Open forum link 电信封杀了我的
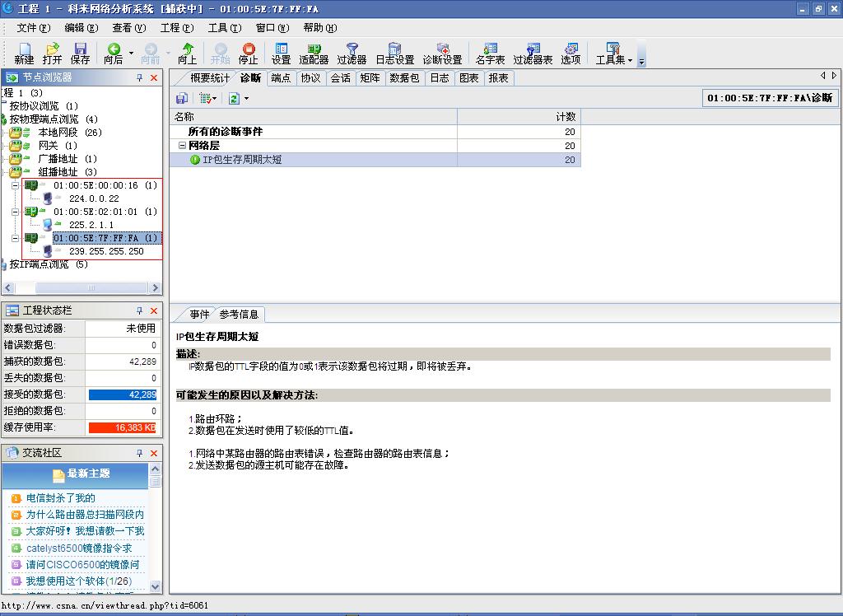Image resolution: width=843 pixels, height=616 pixels. tap(60, 498)
